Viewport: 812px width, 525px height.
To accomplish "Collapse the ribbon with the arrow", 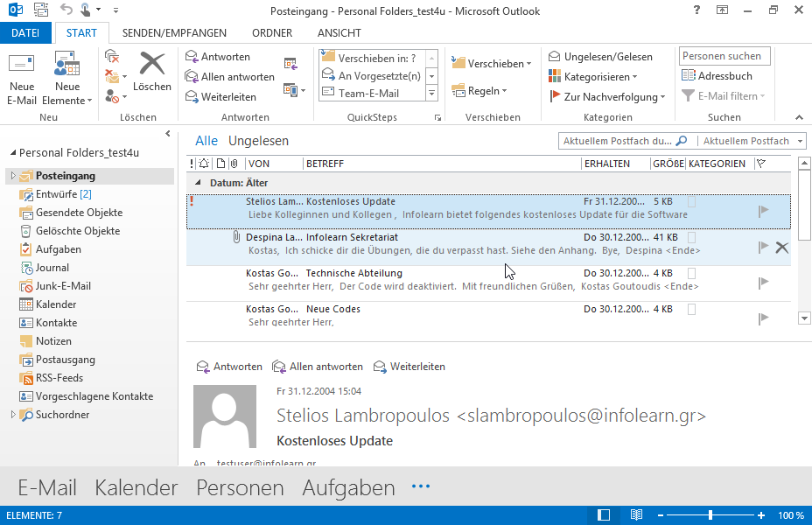I will click(x=799, y=117).
